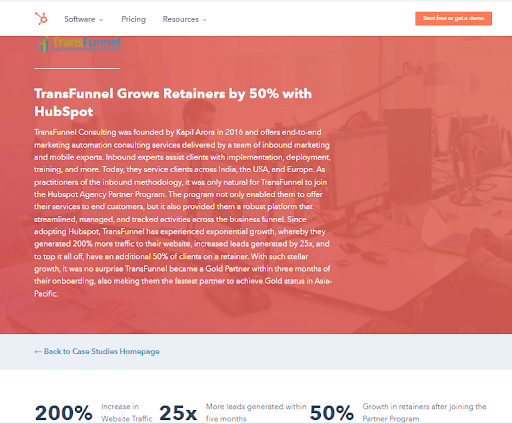Expand the Software dropdown chevron
Image resolution: width=512 pixels, height=424 pixels.
pos(101,20)
